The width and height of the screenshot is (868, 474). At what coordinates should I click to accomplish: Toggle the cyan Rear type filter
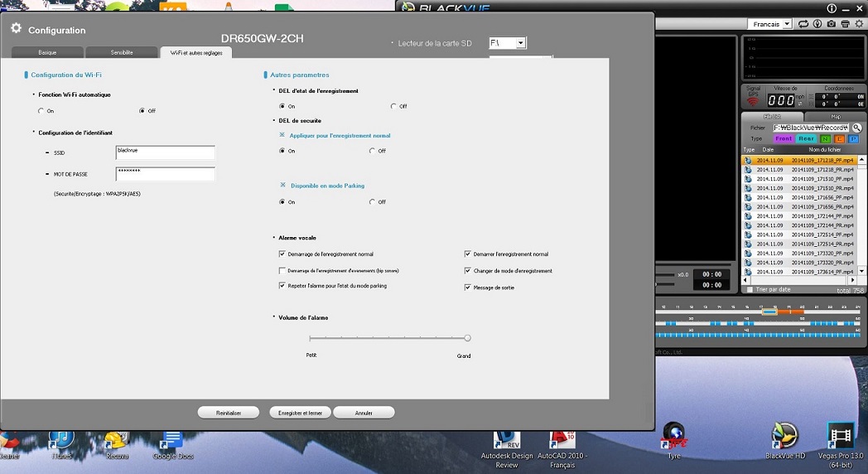coord(806,139)
